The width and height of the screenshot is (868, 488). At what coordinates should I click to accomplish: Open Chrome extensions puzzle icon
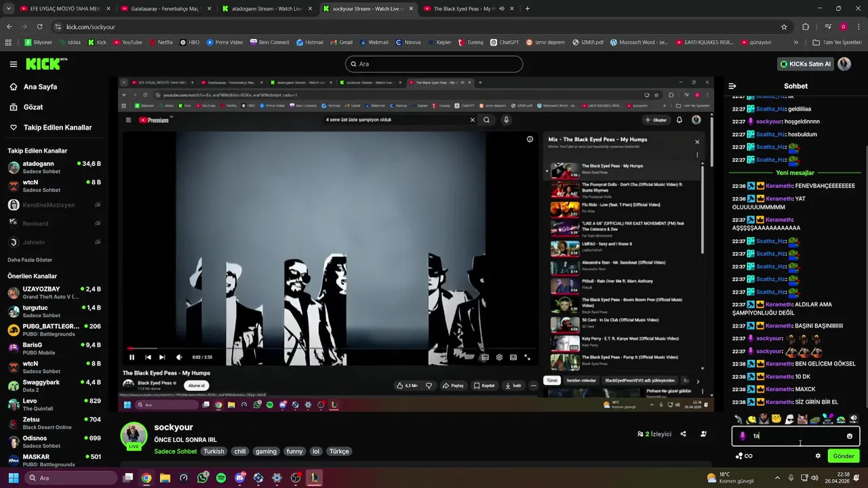pos(806,26)
